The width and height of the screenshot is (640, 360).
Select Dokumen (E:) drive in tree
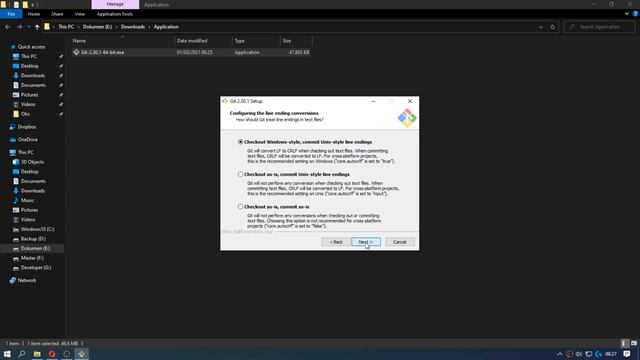click(35, 249)
